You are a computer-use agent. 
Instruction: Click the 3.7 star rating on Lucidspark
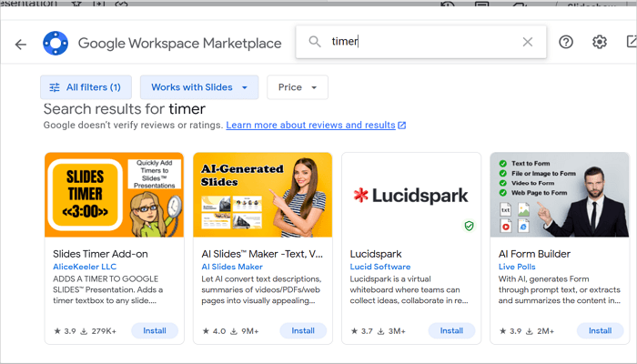tap(362, 331)
